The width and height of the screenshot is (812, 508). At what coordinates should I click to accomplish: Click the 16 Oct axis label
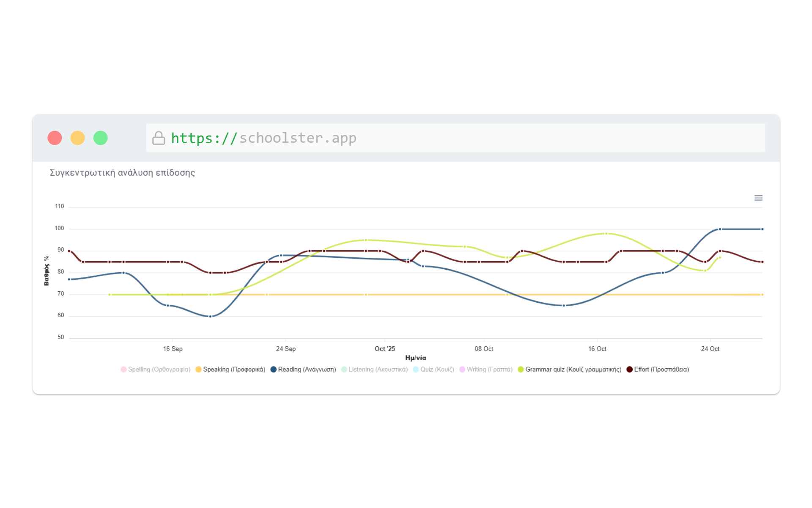(597, 349)
